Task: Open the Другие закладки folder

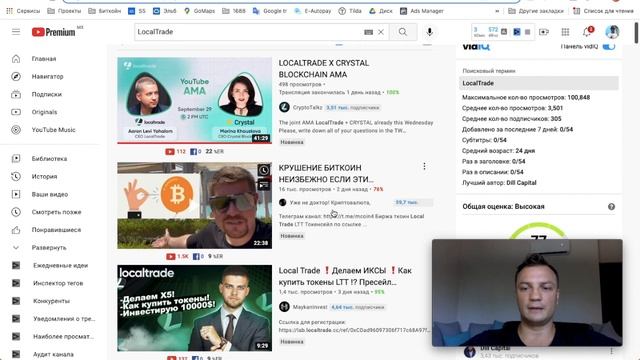Action: click(536, 11)
